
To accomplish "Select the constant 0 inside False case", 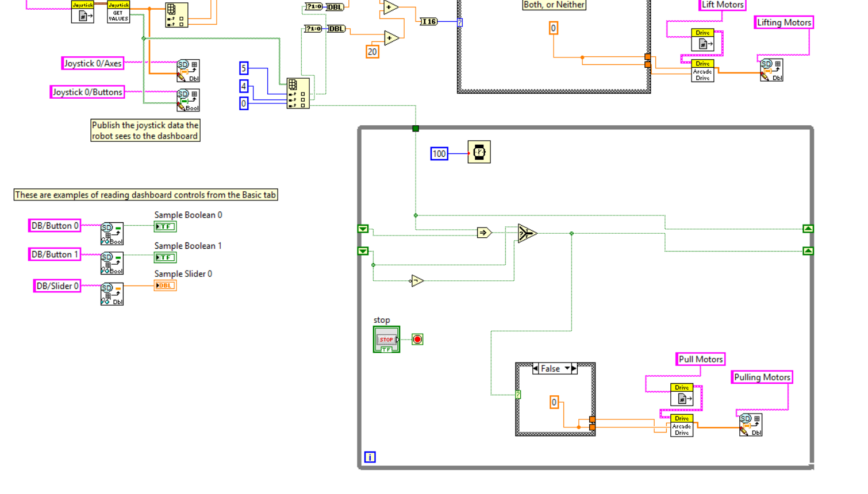I will (554, 402).
